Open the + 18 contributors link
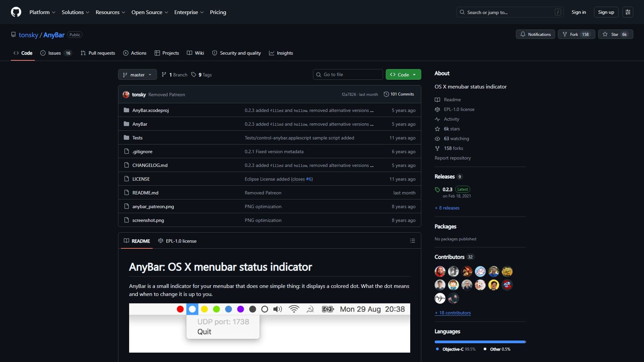This screenshot has height=362, width=644. 453,313
